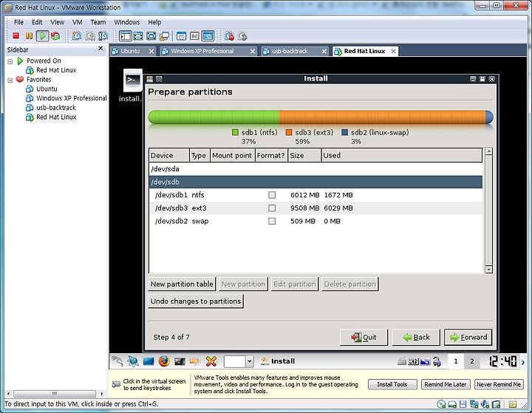The image size is (532, 413).
Task: Open the View menu
Action: (x=58, y=22)
